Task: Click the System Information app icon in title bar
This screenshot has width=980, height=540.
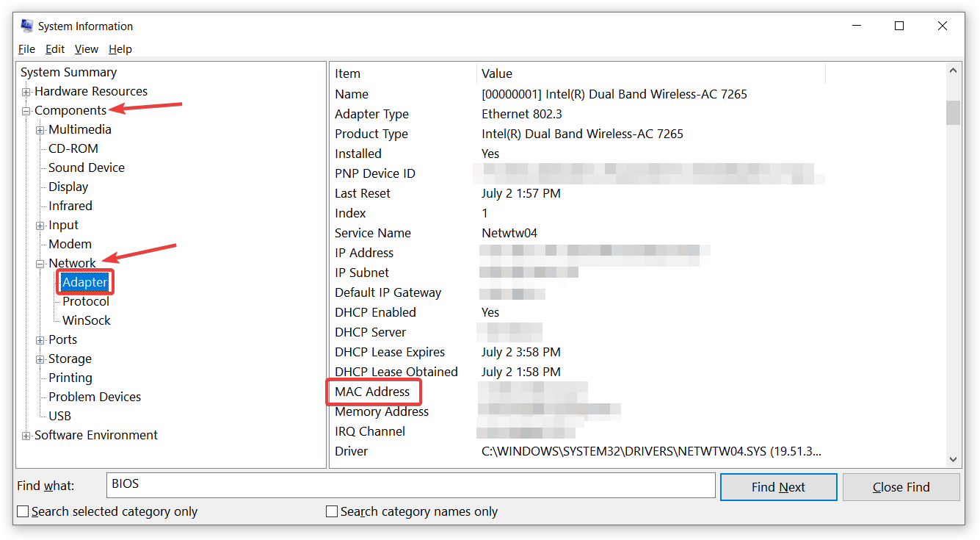Action: [27, 26]
